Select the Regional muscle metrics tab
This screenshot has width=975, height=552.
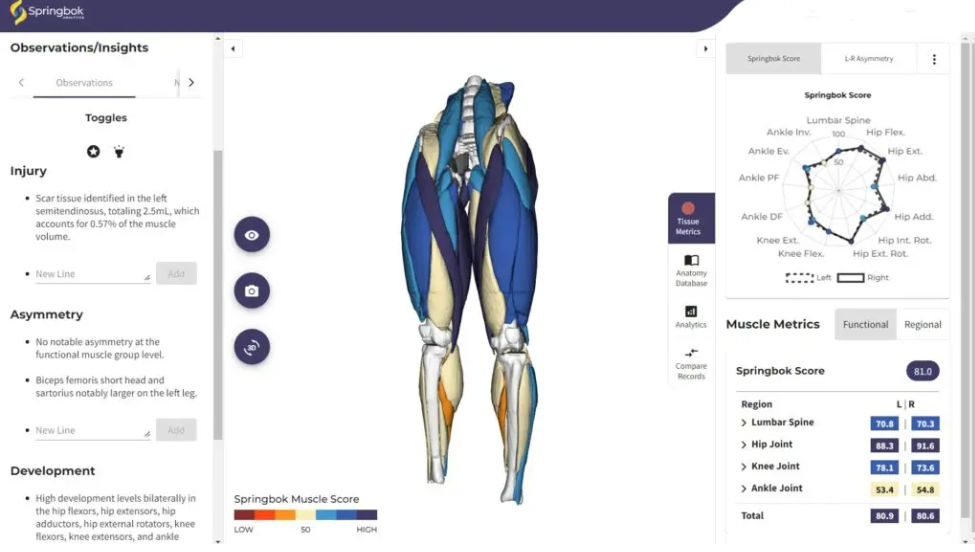pos(922,324)
